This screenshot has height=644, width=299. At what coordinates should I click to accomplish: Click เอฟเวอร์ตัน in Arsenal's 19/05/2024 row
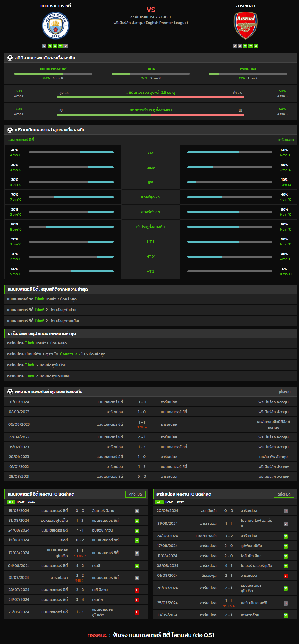click(x=250, y=615)
